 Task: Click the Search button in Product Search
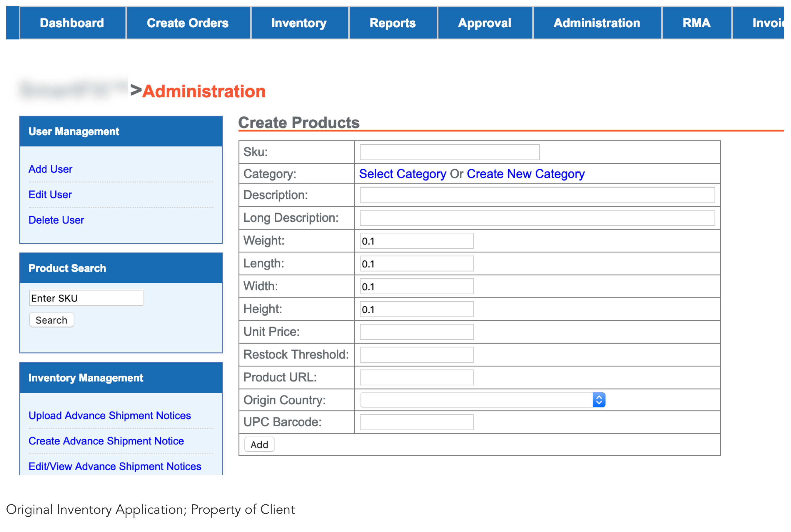coord(51,319)
